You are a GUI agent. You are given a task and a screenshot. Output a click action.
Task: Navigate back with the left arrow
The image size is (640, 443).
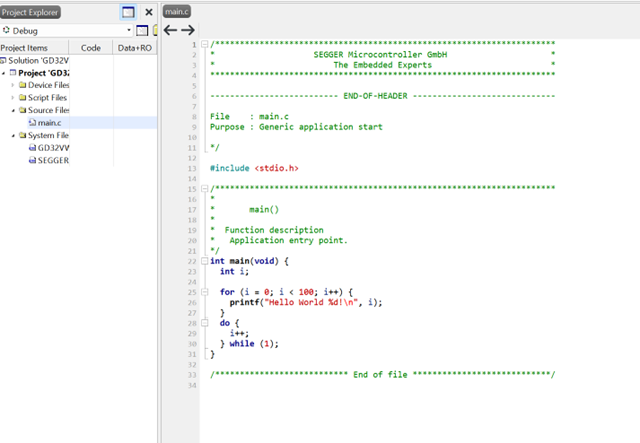tap(170, 30)
